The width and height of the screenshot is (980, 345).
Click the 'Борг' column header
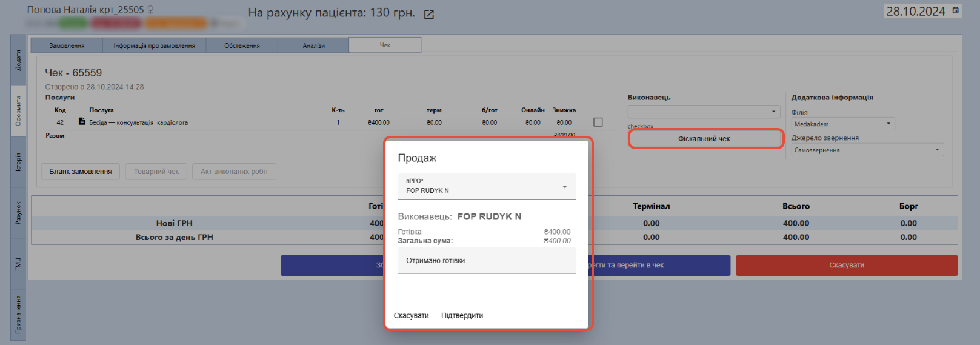pyautogui.click(x=908, y=206)
